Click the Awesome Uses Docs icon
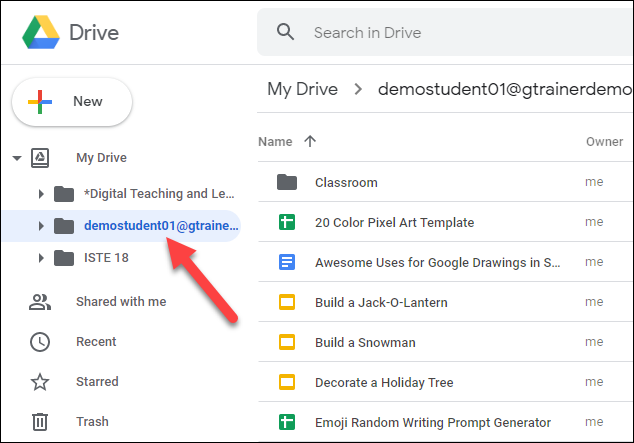The height and width of the screenshot is (443, 634). [x=287, y=262]
